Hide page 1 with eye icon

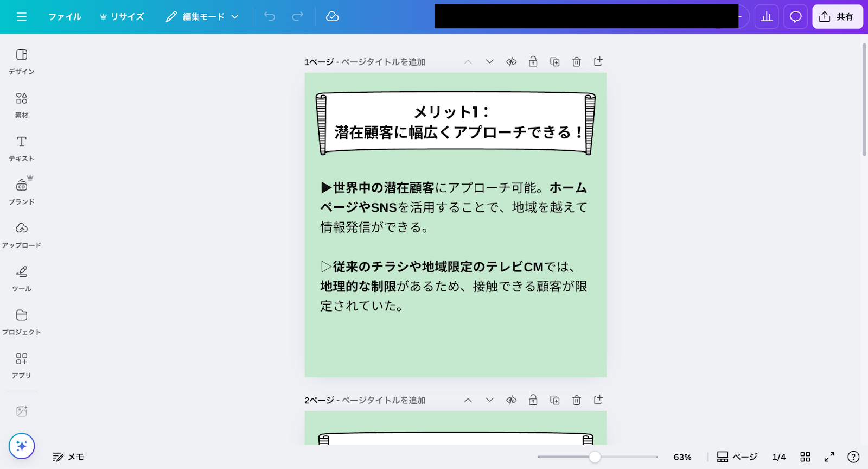(512, 62)
